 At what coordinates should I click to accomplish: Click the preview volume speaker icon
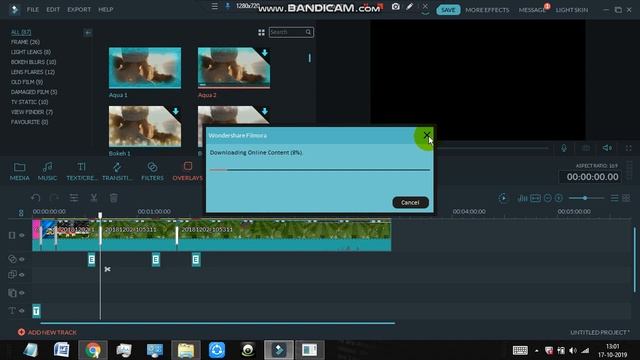607,148
